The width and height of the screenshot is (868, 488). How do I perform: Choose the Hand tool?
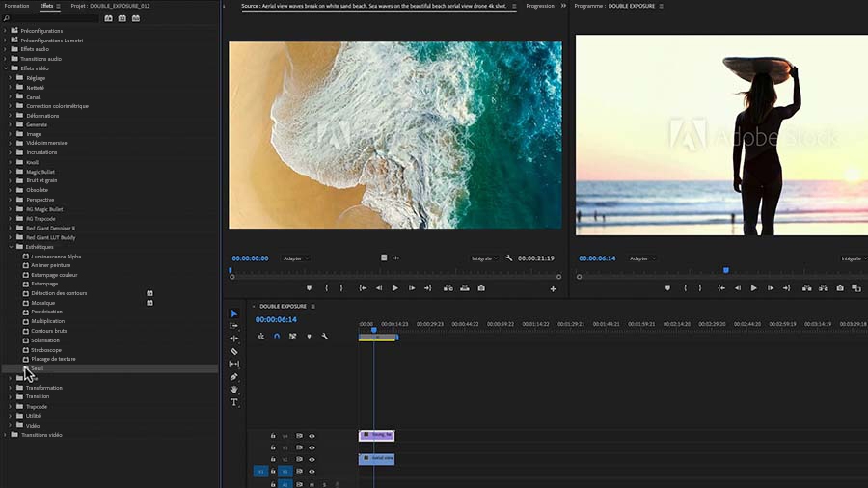[234, 390]
